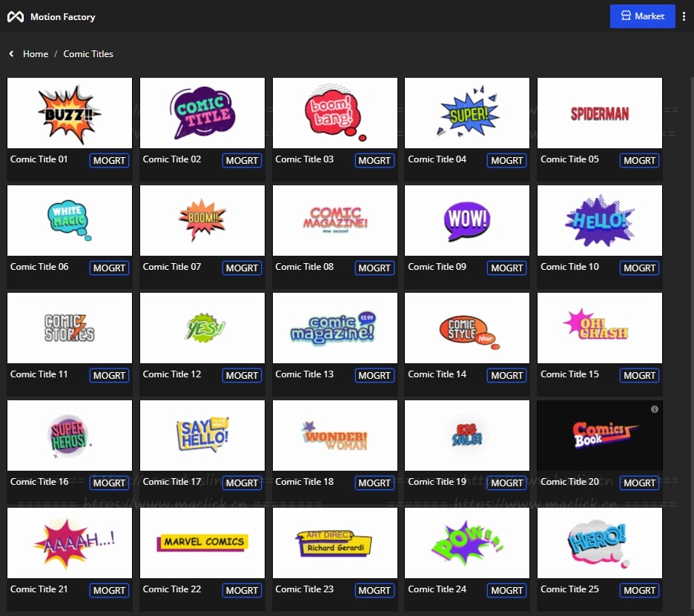The width and height of the screenshot is (694, 616).
Task: Choose the COMIC MAGAZINE! Comic Title 08 thumbnail
Action: [x=334, y=220]
